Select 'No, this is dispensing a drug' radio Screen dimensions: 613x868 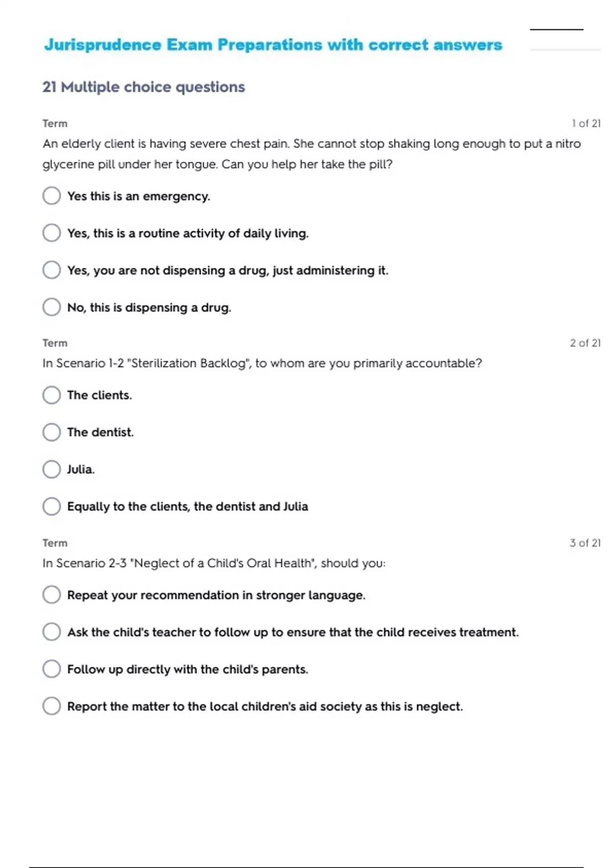(x=52, y=307)
